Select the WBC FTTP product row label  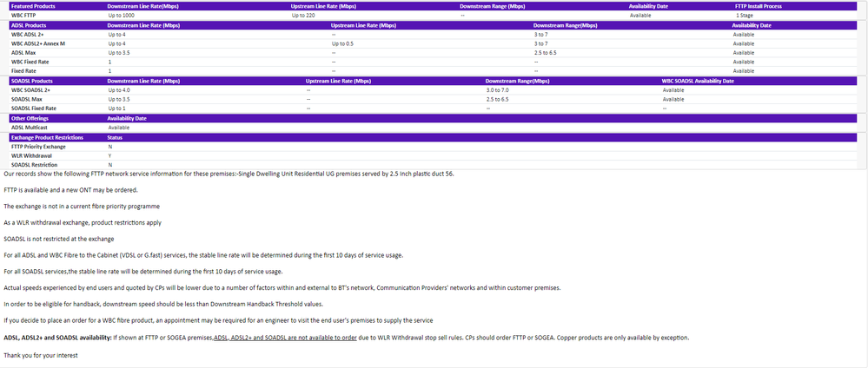[x=23, y=16]
